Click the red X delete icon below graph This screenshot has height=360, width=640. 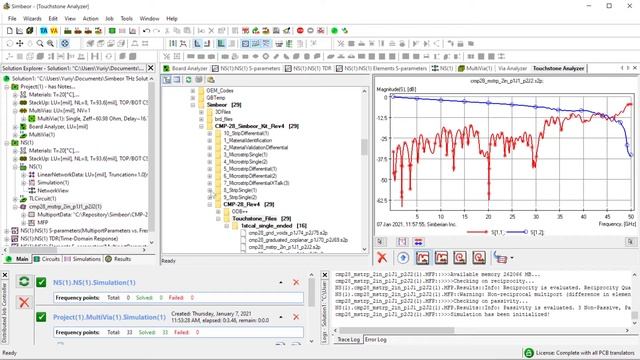(x=382, y=258)
